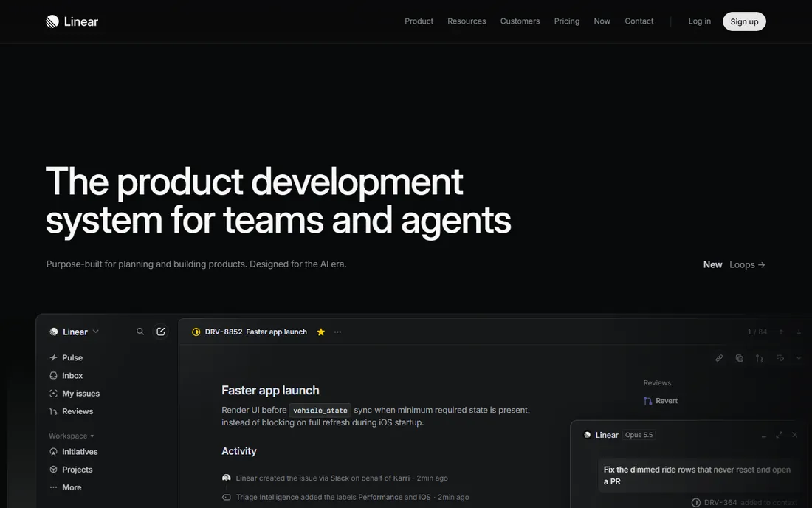This screenshot has height=508, width=812.
Task: Open Contact in top navigation
Action: [x=639, y=21]
